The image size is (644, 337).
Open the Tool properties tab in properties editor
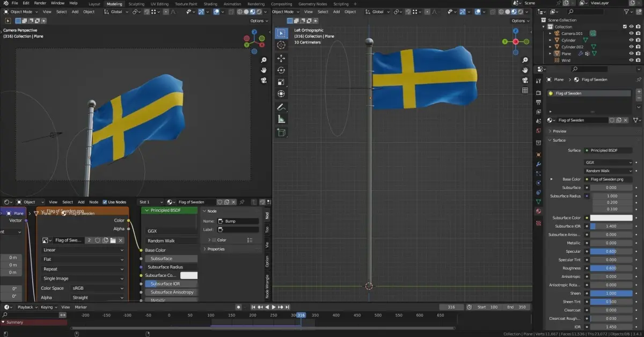point(538,80)
